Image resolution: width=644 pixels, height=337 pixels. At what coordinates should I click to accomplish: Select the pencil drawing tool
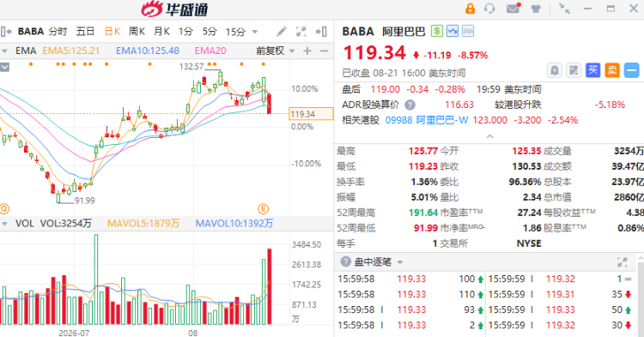click(x=282, y=32)
